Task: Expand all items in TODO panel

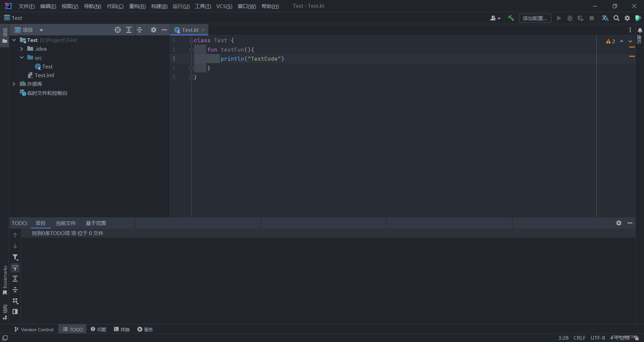Action: point(15,279)
